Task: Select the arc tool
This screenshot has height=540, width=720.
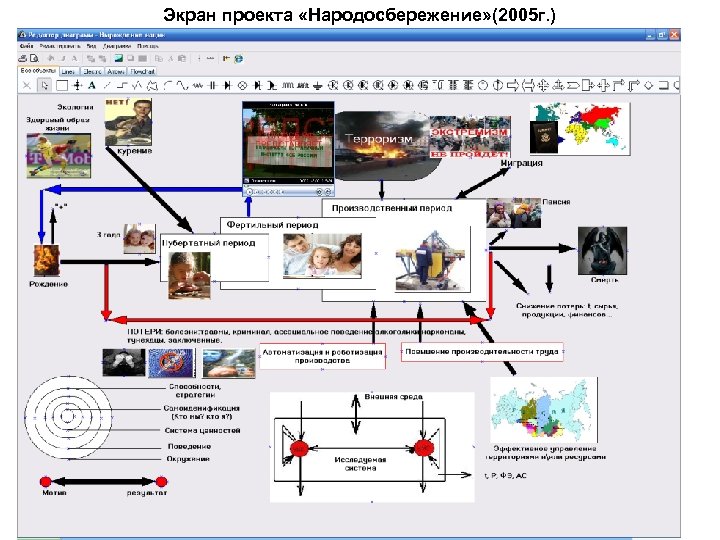Action: click(168, 85)
